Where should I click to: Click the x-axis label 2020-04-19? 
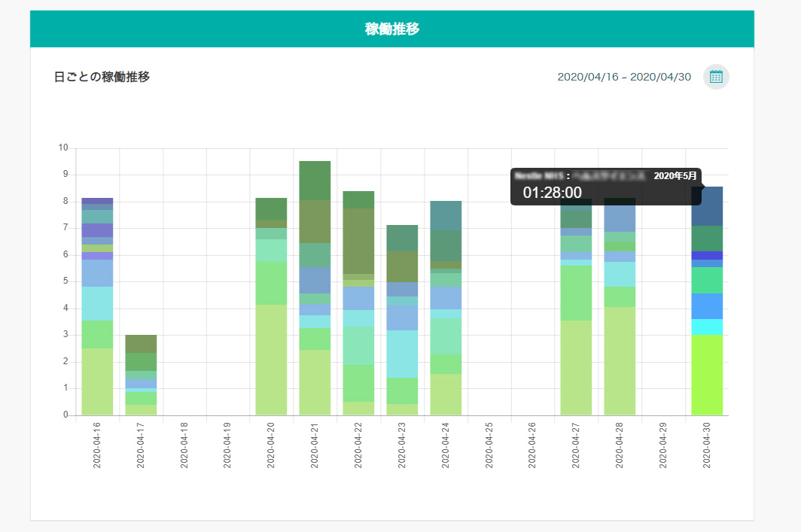pos(228,445)
